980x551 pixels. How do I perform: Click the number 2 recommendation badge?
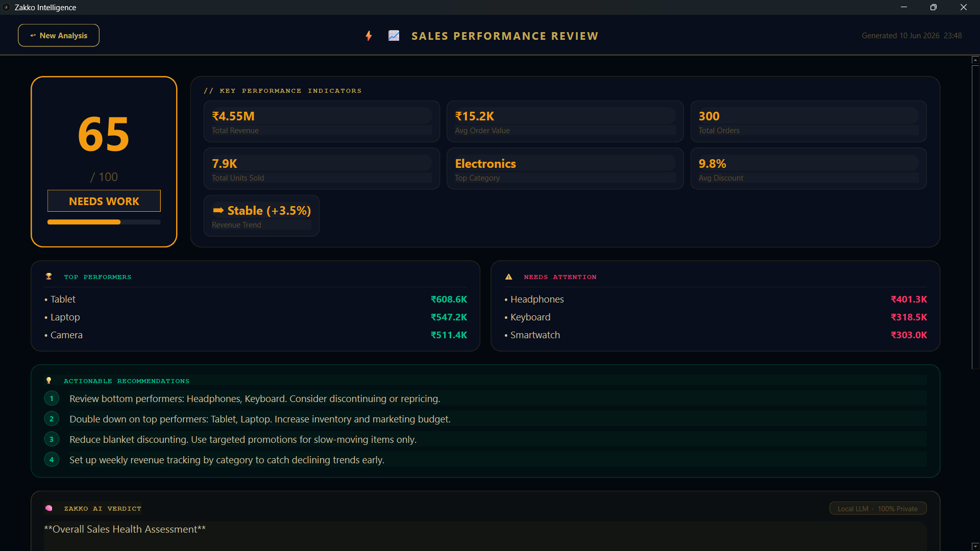click(52, 419)
